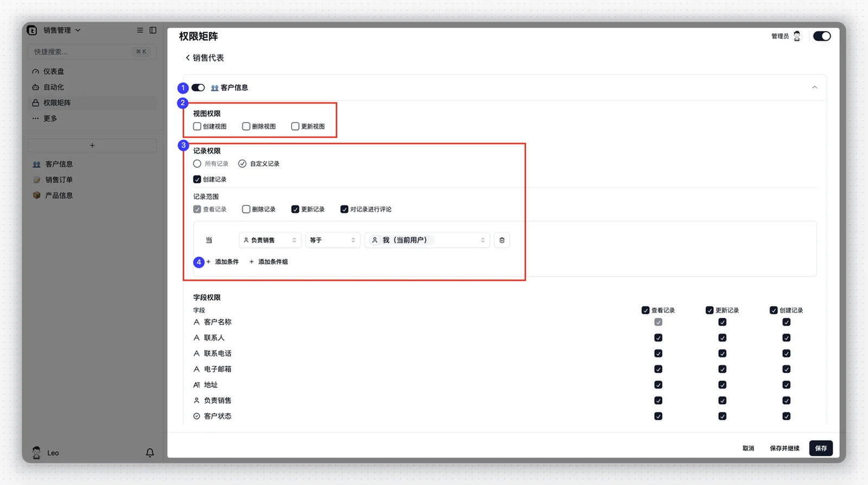The image size is (868, 485).
Task: Click the 保存 button
Action: tap(821, 449)
